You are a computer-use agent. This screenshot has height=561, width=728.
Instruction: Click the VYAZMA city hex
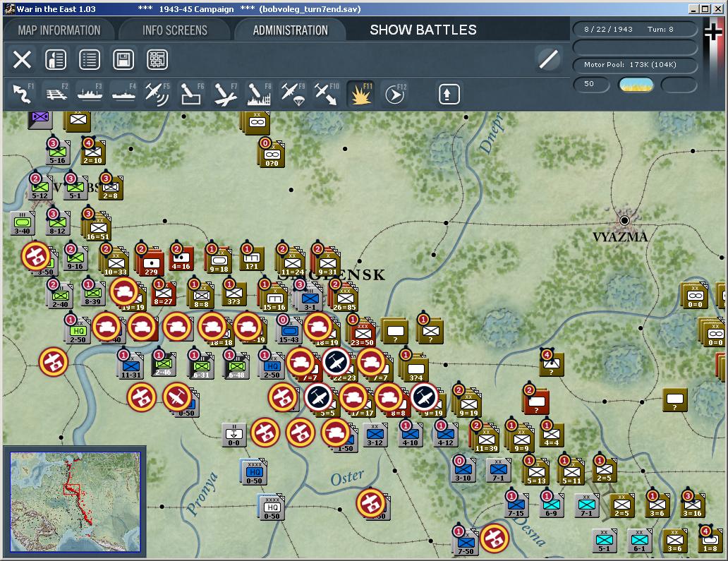tap(624, 220)
